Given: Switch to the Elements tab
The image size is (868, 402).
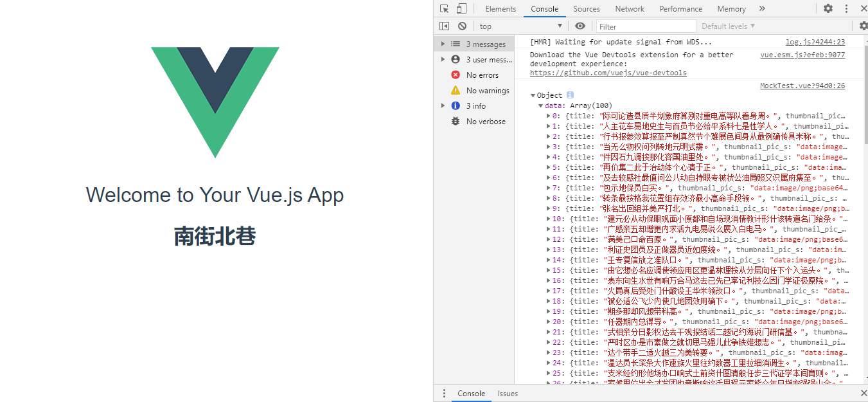Looking at the screenshot, I should click(x=500, y=8).
